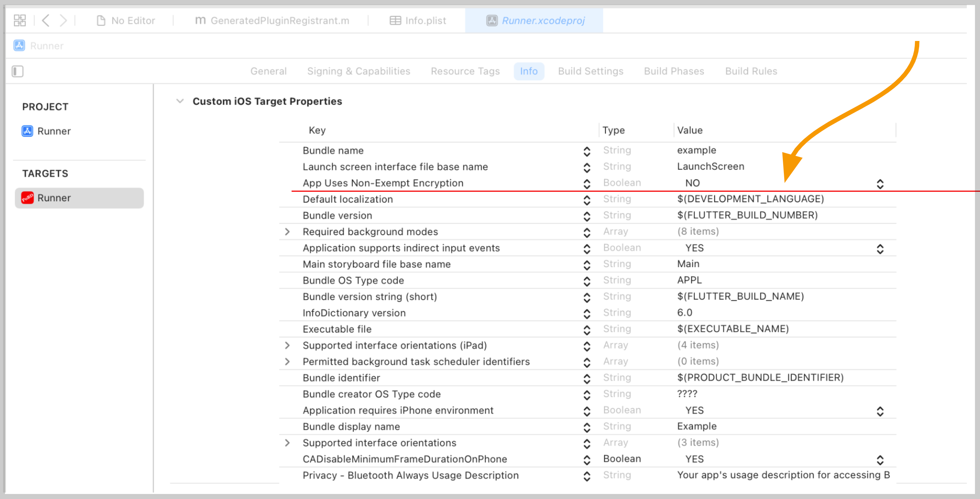This screenshot has width=980, height=499.
Task: Go back with the left chevron
Action: coord(46,20)
